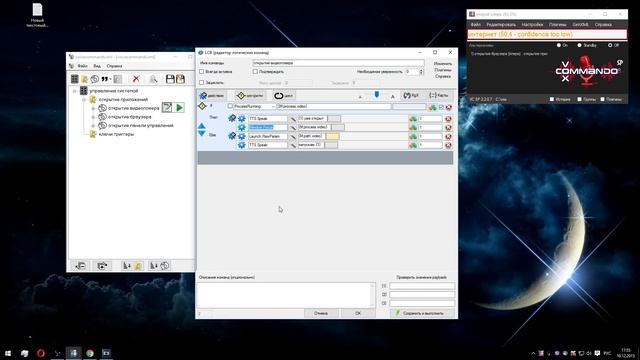The image size is (640, 360).
Task: Delete the first TTS.Speak action with red X
Action: coord(448,119)
